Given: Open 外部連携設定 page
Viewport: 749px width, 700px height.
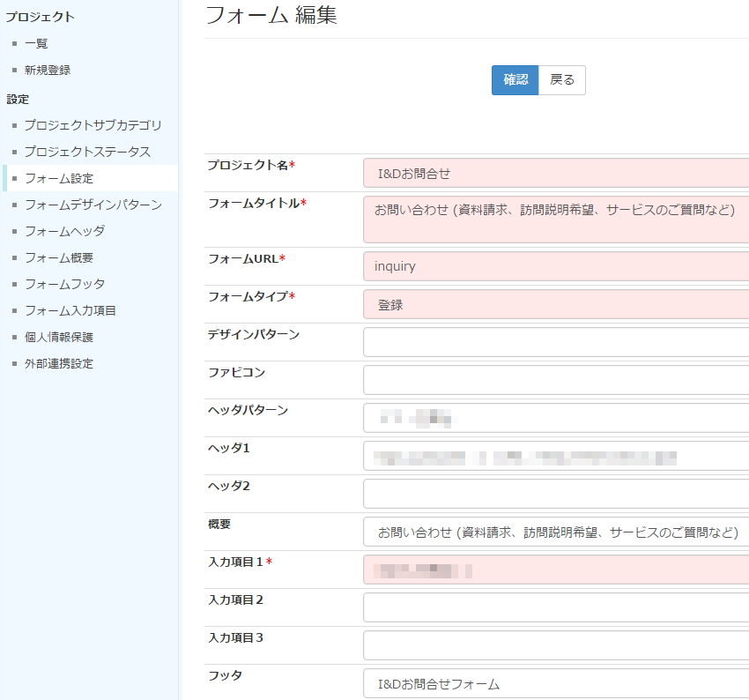Looking at the screenshot, I should pyautogui.click(x=59, y=363).
